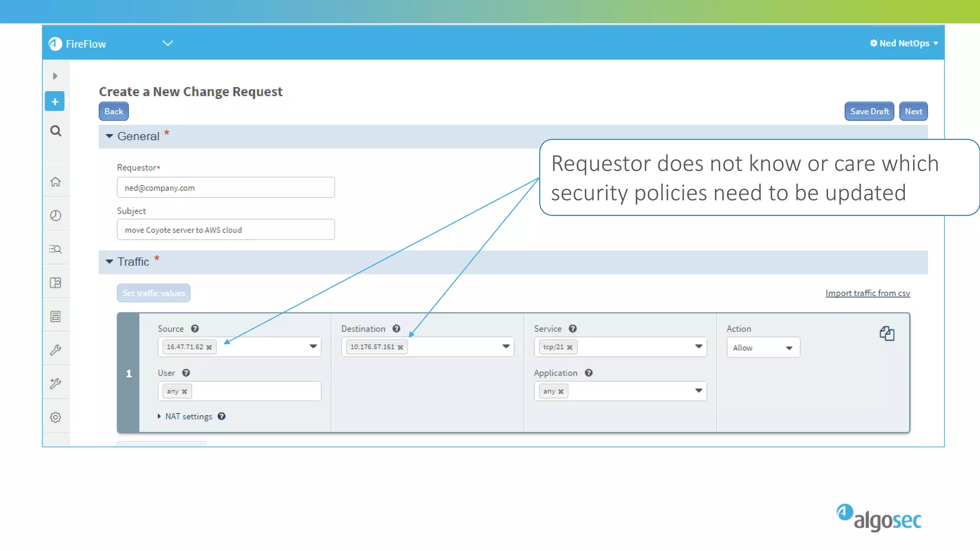Screen dimensions: 980x551
Task: Go to the Home sidebar icon
Action: click(x=56, y=182)
